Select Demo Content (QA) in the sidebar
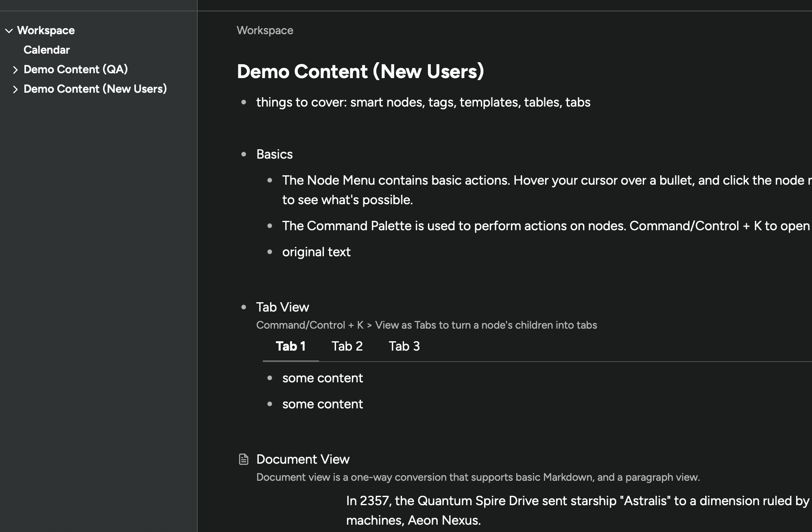The height and width of the screenshot is (532, 812). [x=76, y=69]
